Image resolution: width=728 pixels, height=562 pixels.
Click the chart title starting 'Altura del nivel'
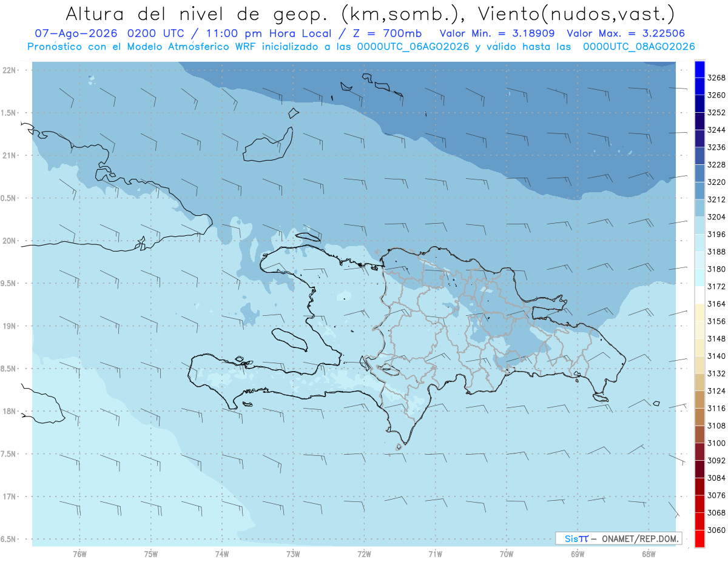tap(369, 14)
